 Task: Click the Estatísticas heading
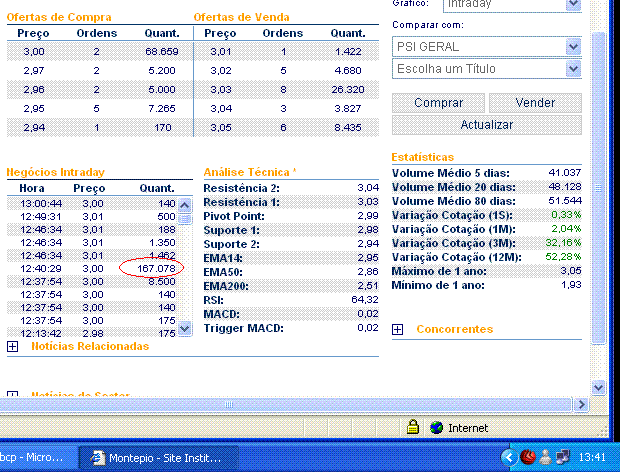(x=423, y=157)
